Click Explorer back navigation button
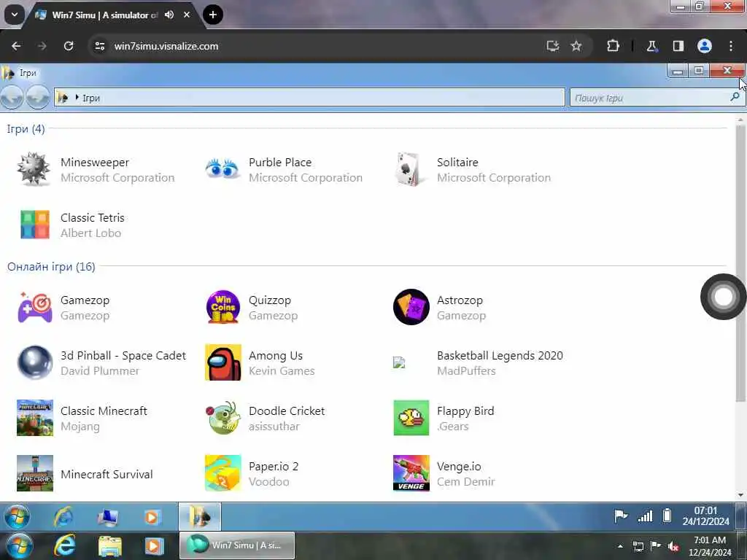 pyautogui.click(x=12, y=97)
